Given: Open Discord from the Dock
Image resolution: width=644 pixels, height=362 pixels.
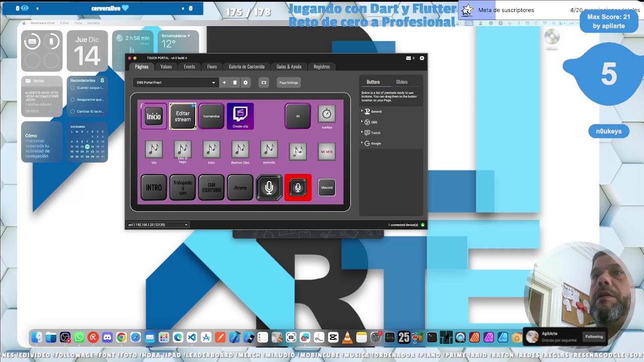Looking at the screenshot, I should coord(107,338).
